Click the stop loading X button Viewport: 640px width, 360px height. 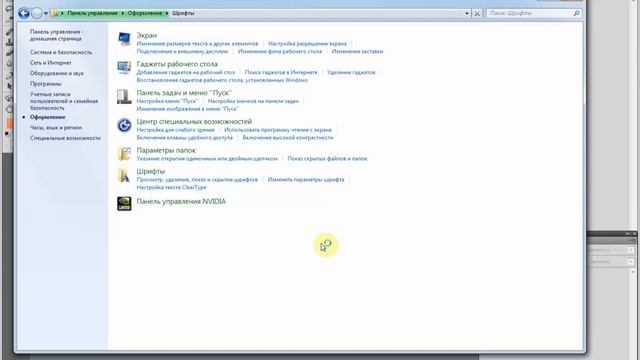coord(477,13)
